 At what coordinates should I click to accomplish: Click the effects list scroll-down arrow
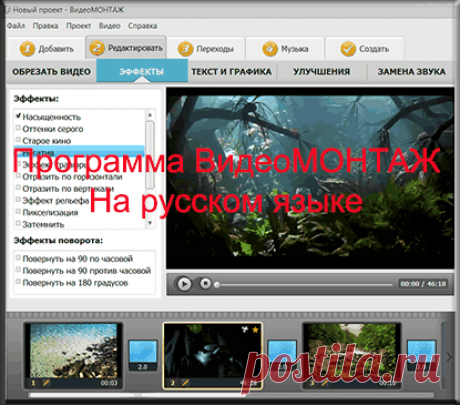click(x=150, y=223)
